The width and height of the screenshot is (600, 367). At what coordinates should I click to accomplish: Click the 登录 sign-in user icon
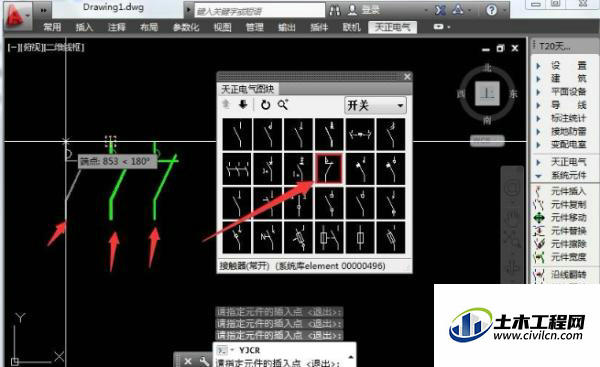point(352,10)
